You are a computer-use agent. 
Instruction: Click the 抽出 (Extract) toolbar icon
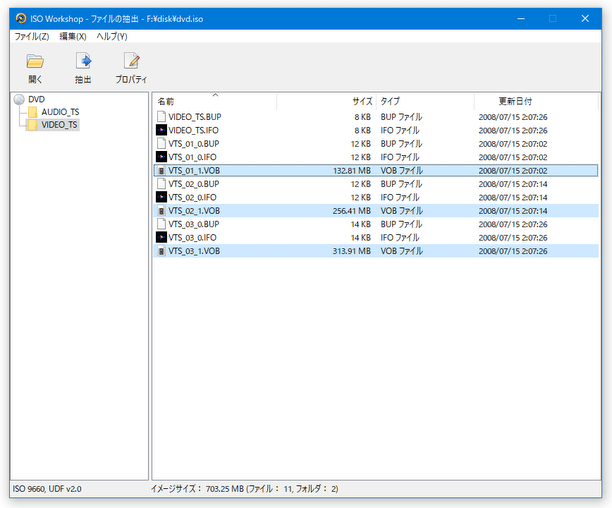(83, 62)
